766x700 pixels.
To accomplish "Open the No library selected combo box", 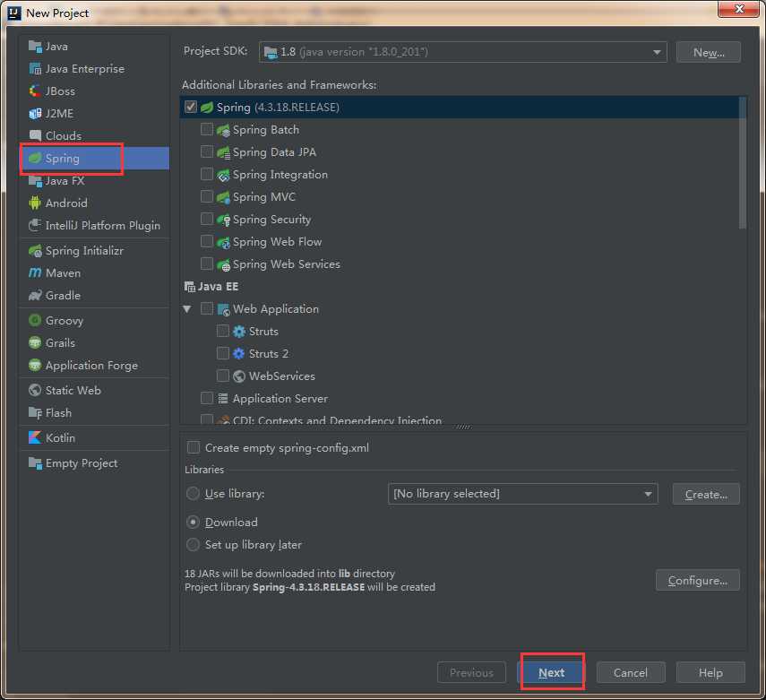I will click(x=522, y=494).
